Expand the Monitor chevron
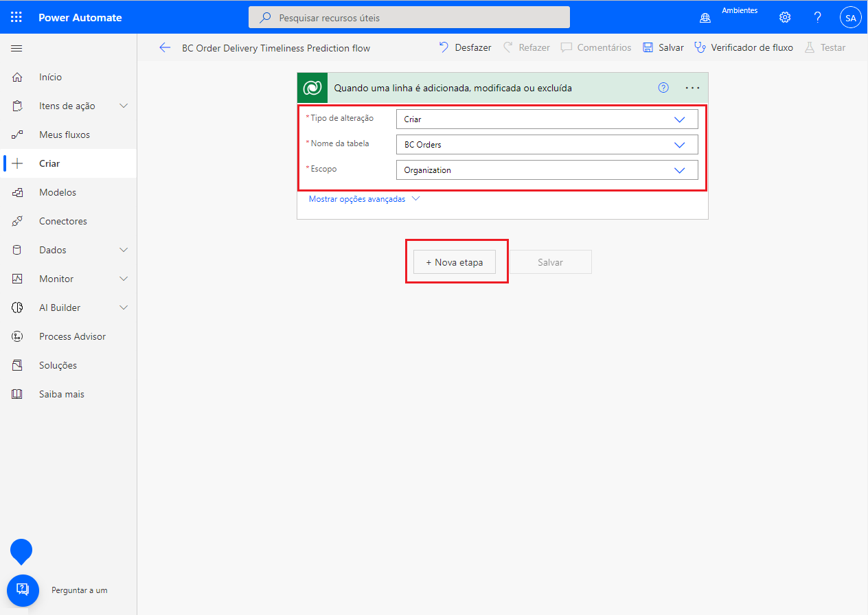Image resolution: width=868 pixels, height=615 pixels. [124, 279]
